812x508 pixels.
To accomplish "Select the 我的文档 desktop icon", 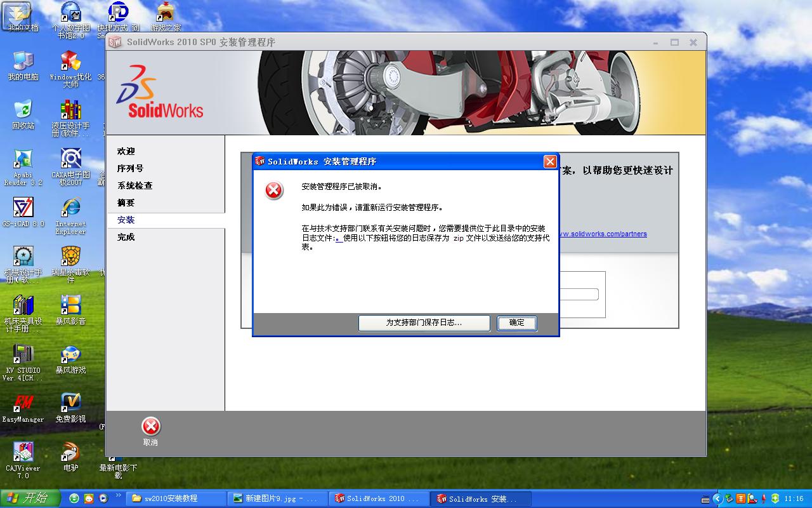I will tap(23, 17).
